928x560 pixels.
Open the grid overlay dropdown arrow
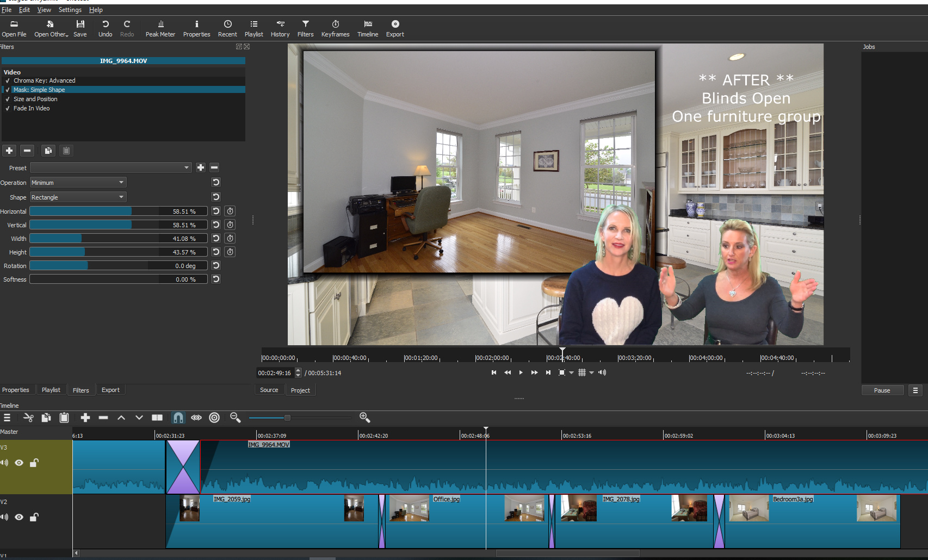(x=591, y=372)
